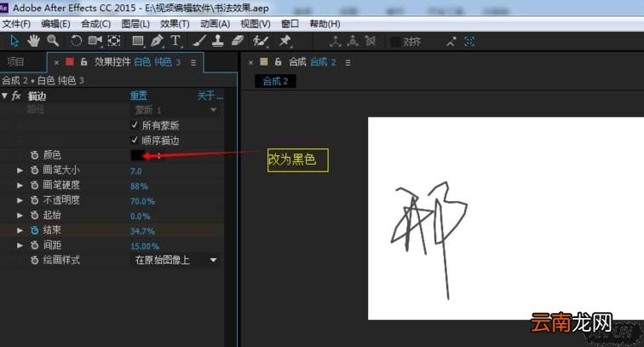Open the 视图(V) menu
Screen dimensions: 644x347
point(255,24)
